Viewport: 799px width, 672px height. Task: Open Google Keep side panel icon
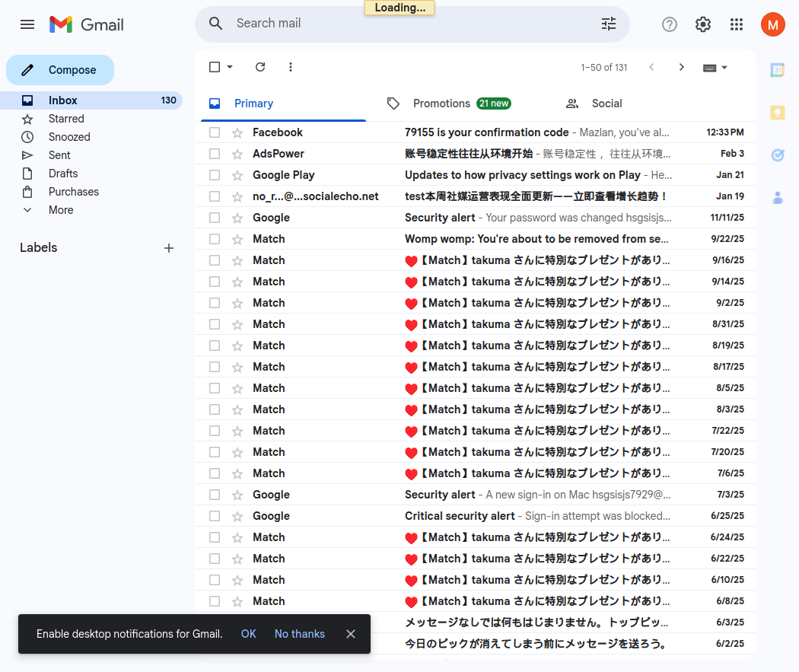point(777,113)
